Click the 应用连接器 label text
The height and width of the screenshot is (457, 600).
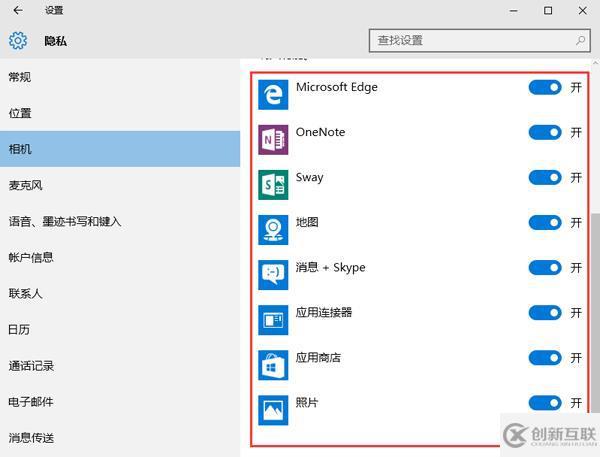pos(324,312)
